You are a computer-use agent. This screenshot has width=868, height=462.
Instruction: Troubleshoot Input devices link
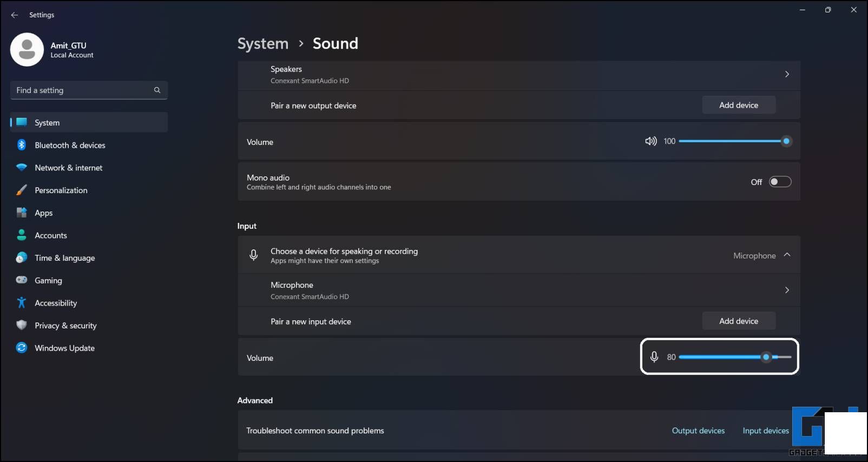[766, 431]
